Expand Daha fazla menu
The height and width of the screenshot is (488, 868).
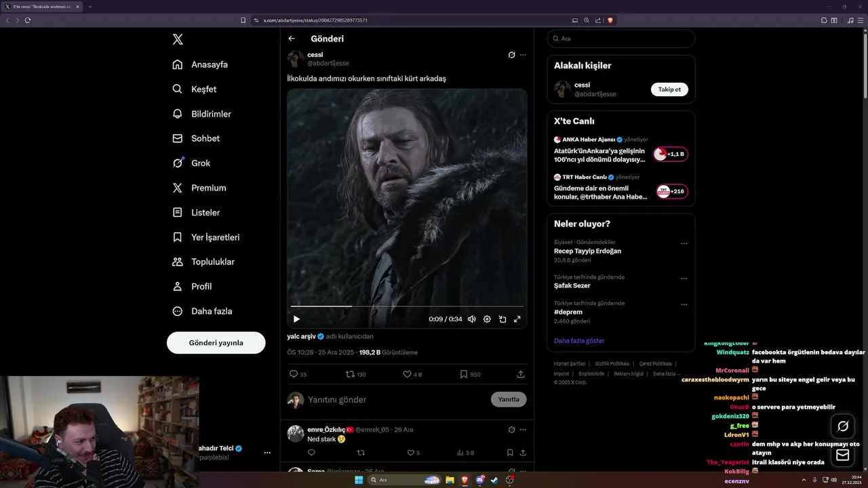[x=202, y=311]
